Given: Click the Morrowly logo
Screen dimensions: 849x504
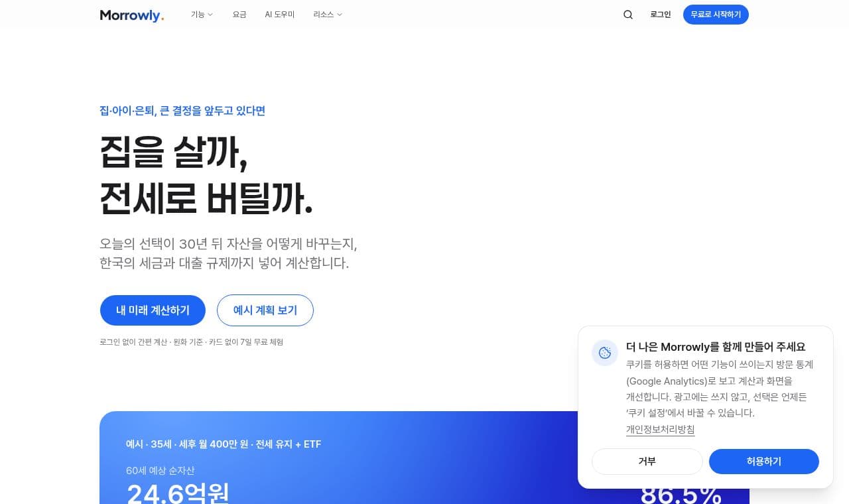Looking at the screenshot, I should coord(132,15).
